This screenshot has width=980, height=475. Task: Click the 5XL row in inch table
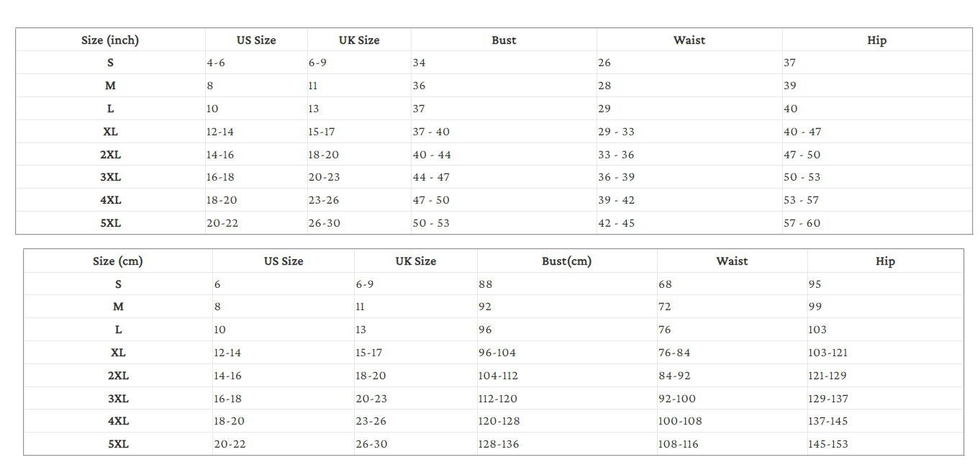[x=494, y=223]
